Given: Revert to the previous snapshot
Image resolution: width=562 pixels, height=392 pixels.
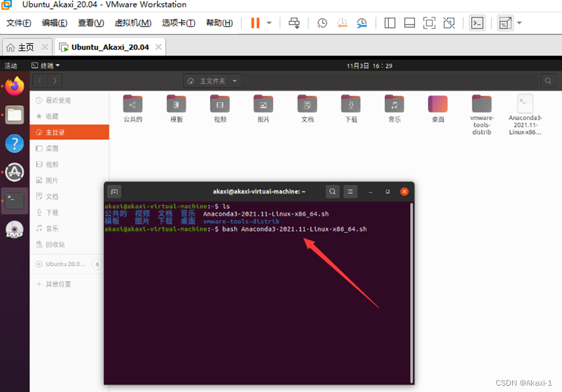Looking at the screenshot, I should [x=342, y=23].
